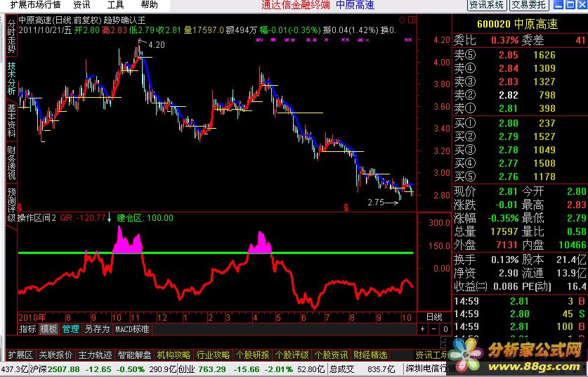Click the 建仓区: 100.00 indicator label

(x=145, y=218)
